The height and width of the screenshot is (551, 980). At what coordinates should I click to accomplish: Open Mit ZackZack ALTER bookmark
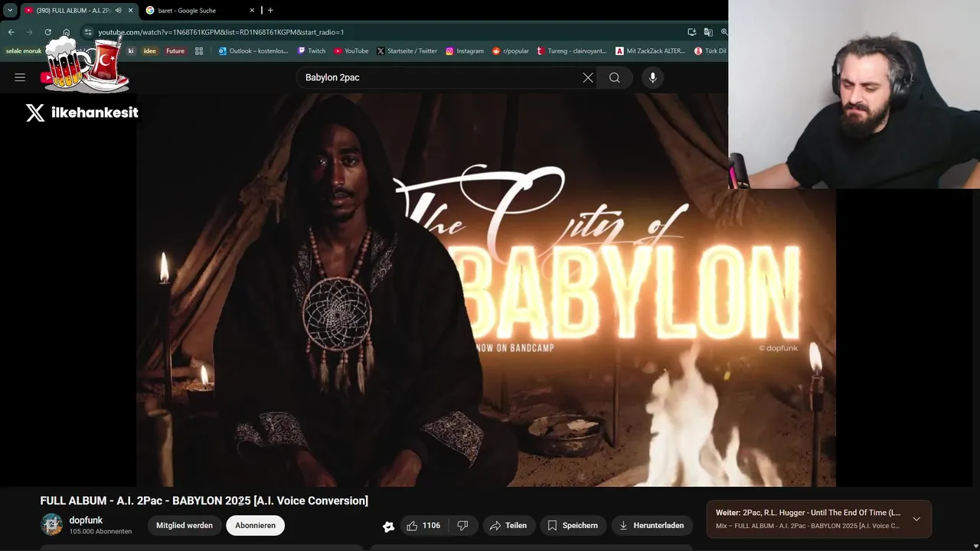[x=651, y=51]
